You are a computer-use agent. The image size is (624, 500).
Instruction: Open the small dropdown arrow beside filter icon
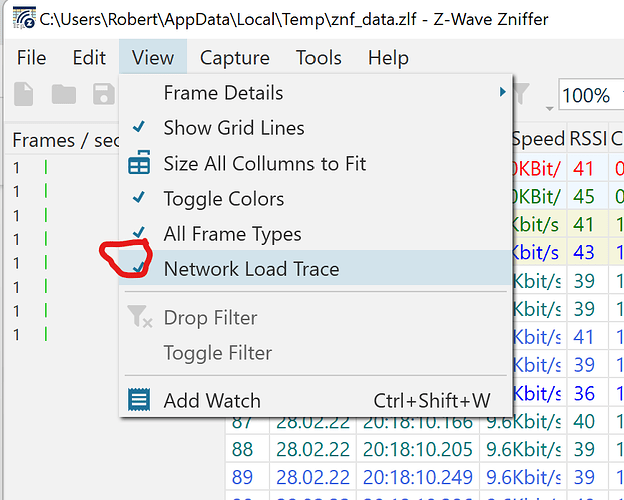click(550, 108)
